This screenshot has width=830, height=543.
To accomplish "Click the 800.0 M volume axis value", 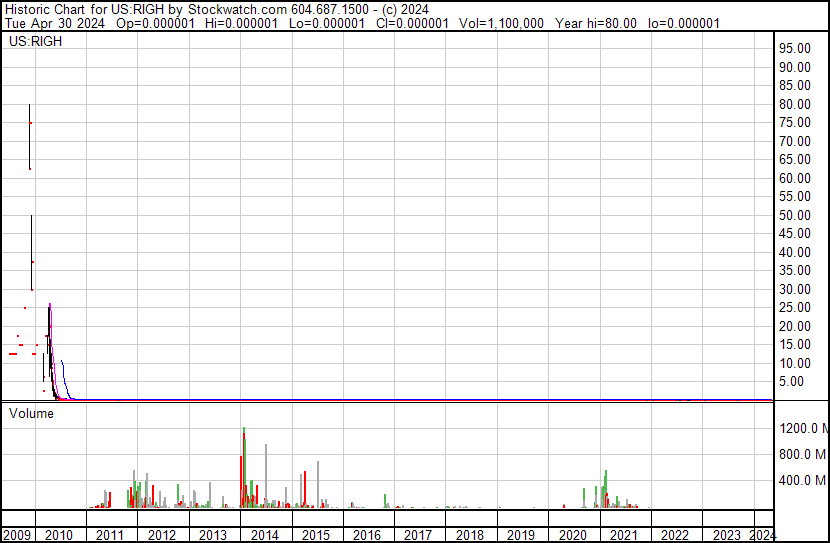I will (802, 454).
